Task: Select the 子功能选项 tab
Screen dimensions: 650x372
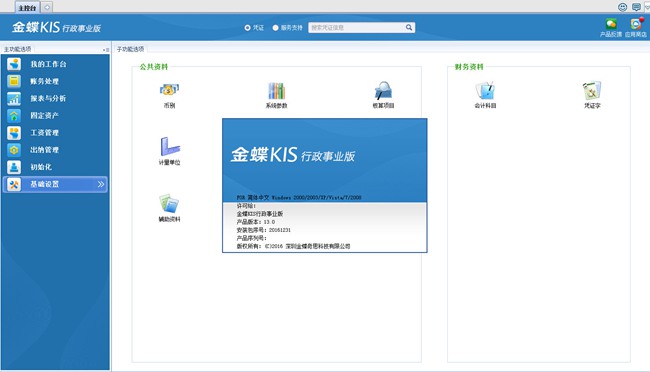Action: [x=130, y=49]
